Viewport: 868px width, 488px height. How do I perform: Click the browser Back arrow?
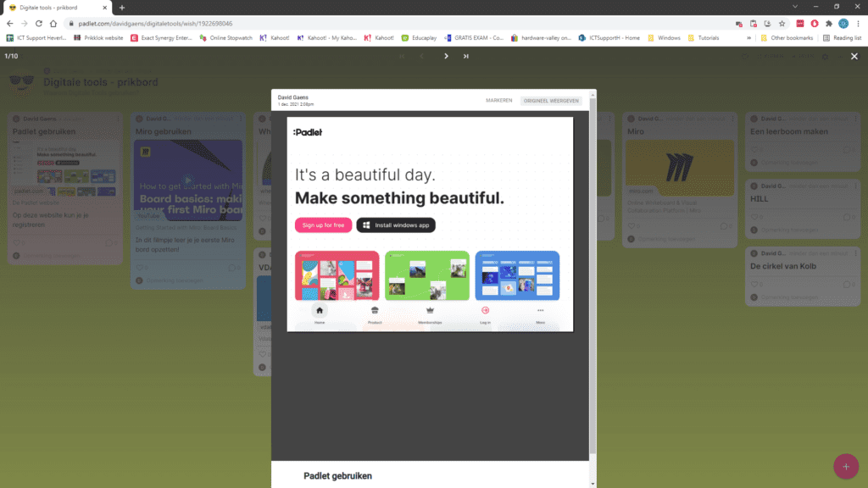tap(10, 23)
